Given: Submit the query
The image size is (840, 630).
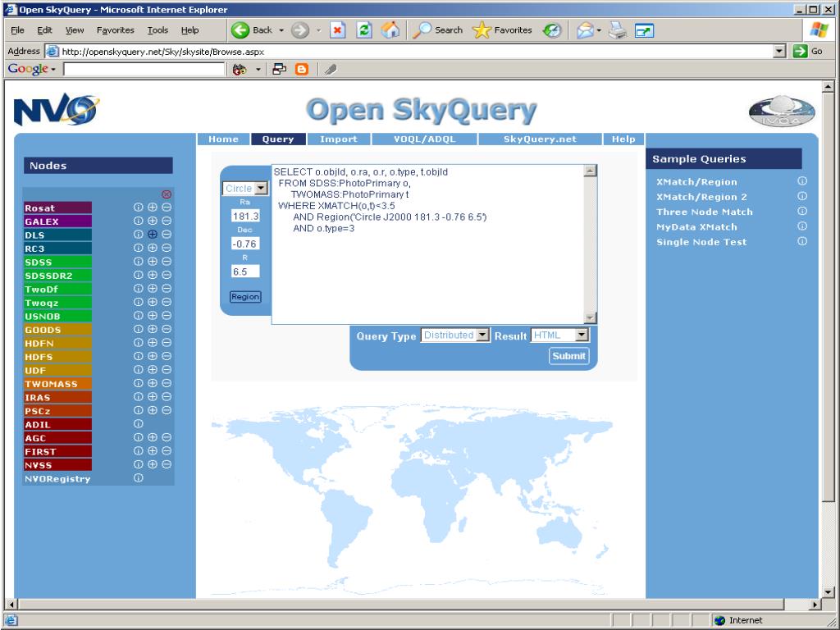Looking at the screenshot, I should (568, 356).
